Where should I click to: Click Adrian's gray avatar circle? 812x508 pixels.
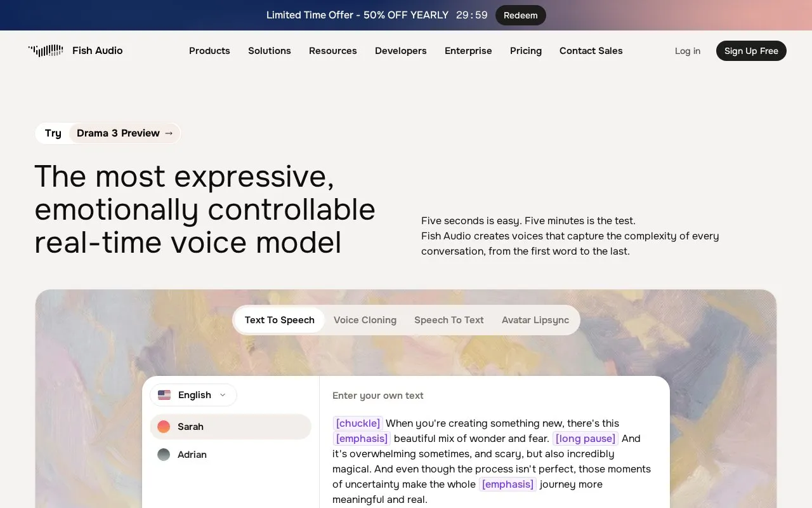pyautogui.click(x=164, y=455)
